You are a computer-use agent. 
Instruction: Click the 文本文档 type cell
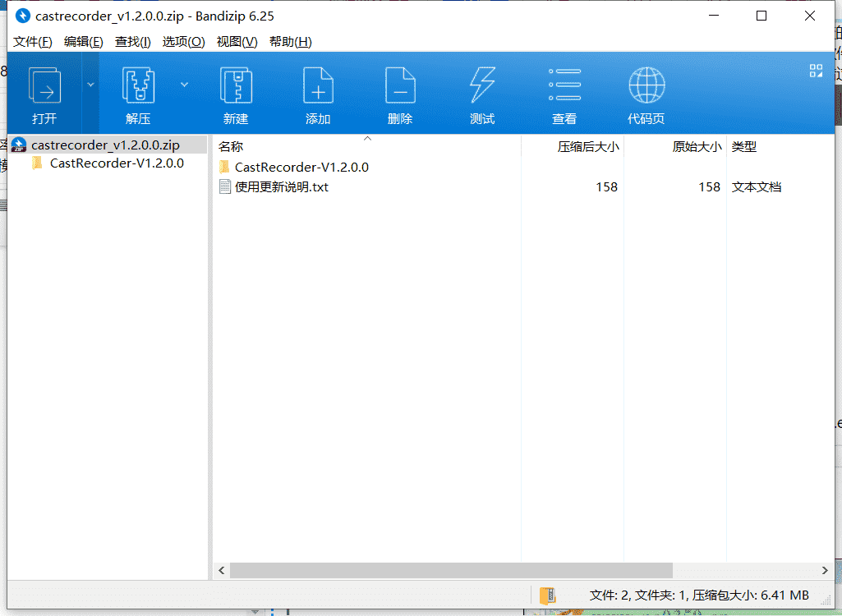point(756,187)
